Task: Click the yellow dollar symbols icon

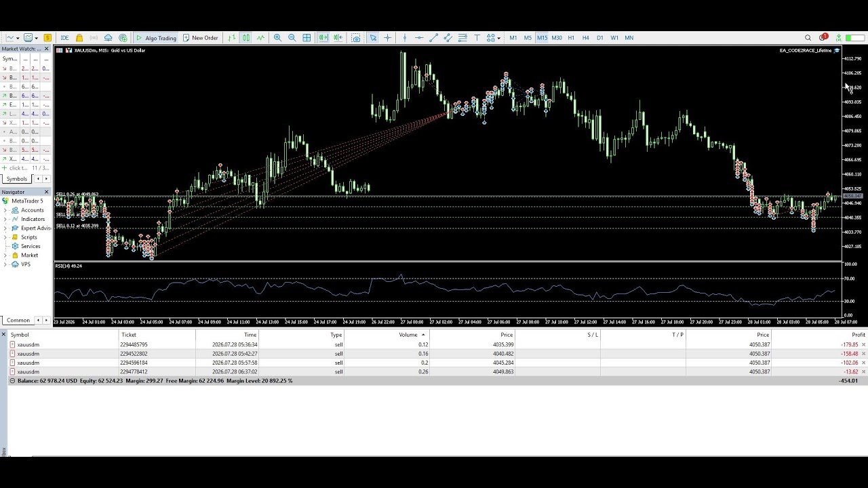Action: click(x=47, y=38)
